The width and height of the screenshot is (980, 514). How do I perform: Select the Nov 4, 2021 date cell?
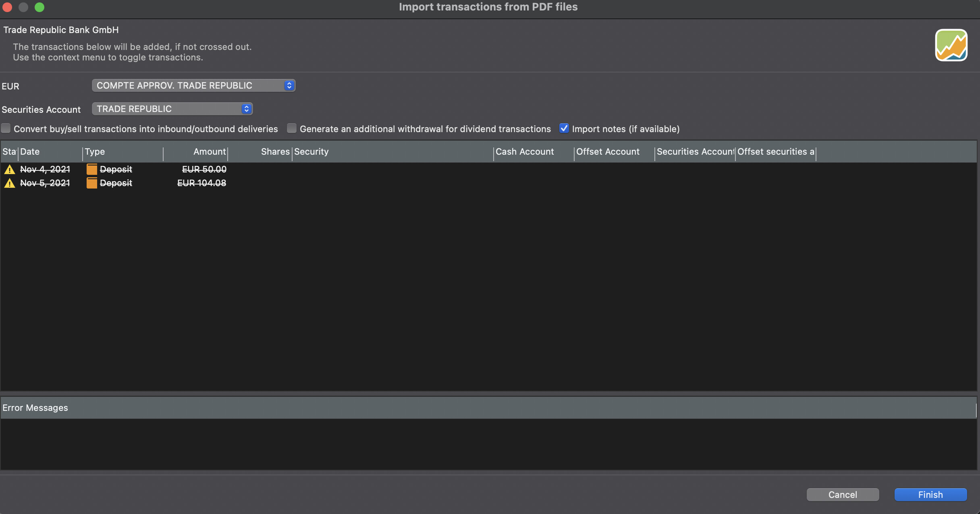[x=45, y=170]
